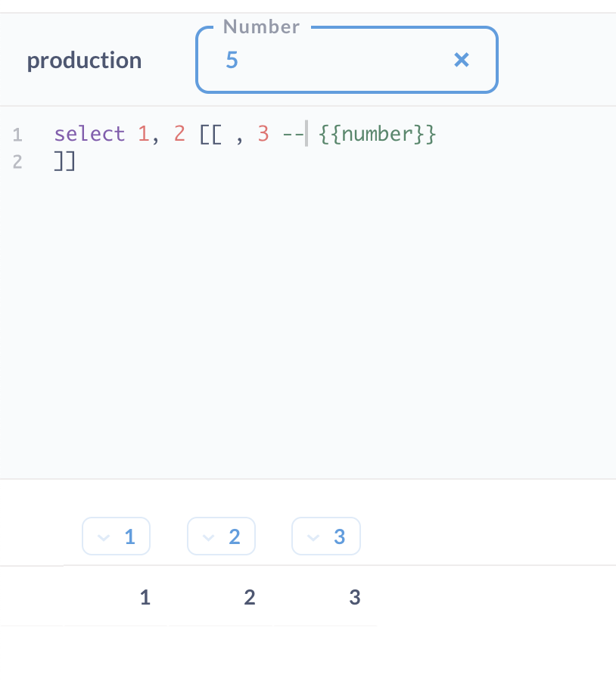The height and width of the screenshot is (681, 616).
Task: Select the value 2 in the results row
Action: pyautogui.click(x=250, y=597)
